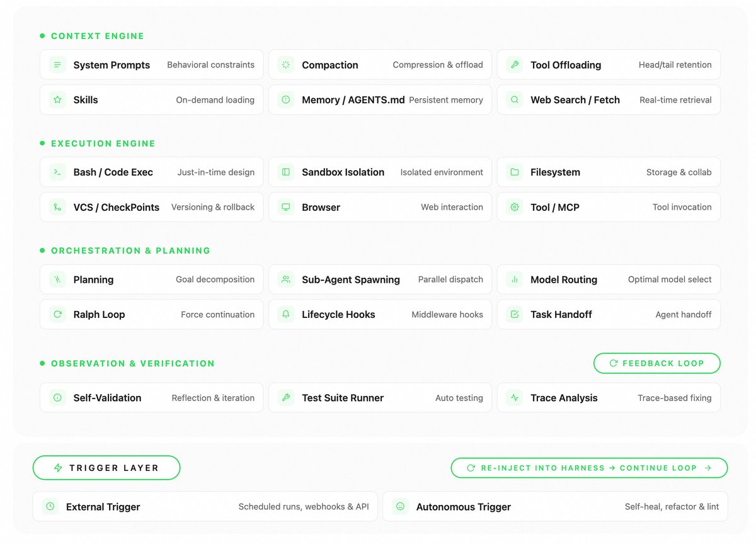
Task: Select the Bash / Code Exec terminal icon
Action: coord(57,172)
